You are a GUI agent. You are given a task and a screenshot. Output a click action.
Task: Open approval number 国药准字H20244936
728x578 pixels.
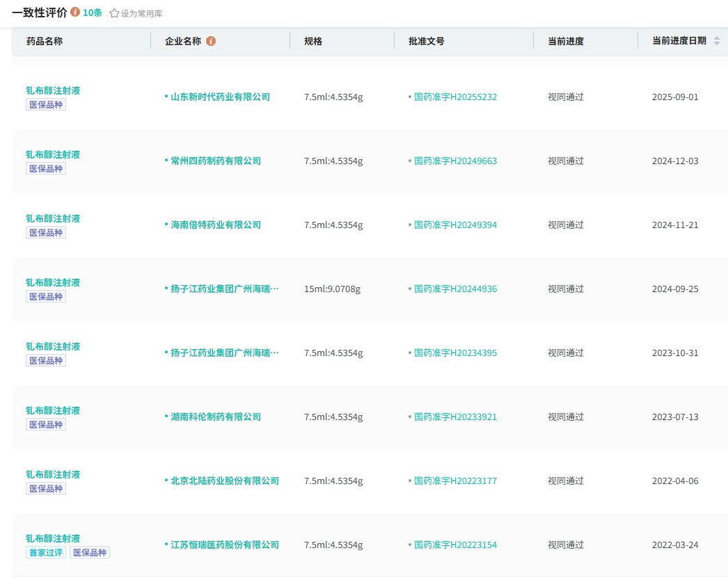tap(455, 289)
